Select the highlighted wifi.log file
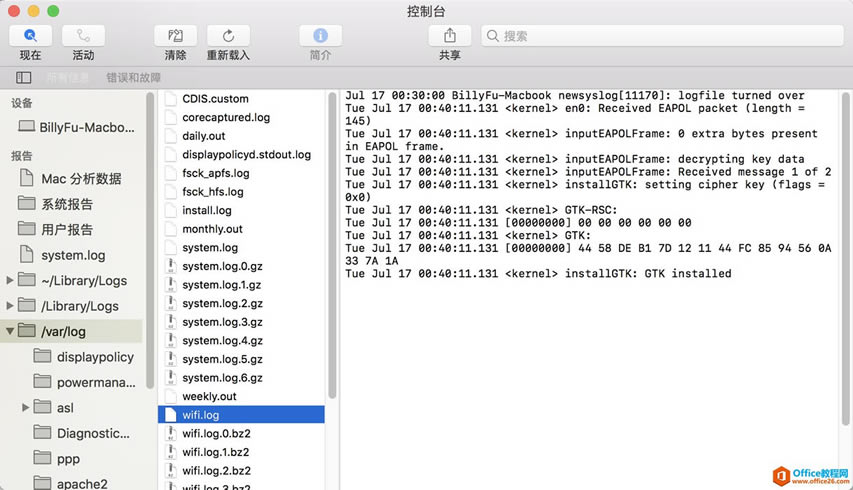853x490 pixels. 242,414
